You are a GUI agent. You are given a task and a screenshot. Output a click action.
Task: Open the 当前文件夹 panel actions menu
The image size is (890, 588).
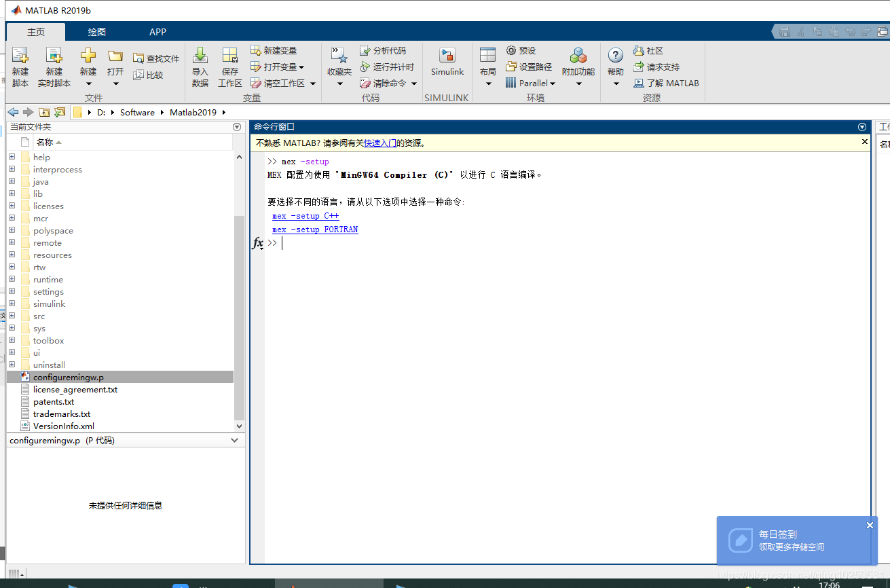pyautogui.click(x=237, y=127)
